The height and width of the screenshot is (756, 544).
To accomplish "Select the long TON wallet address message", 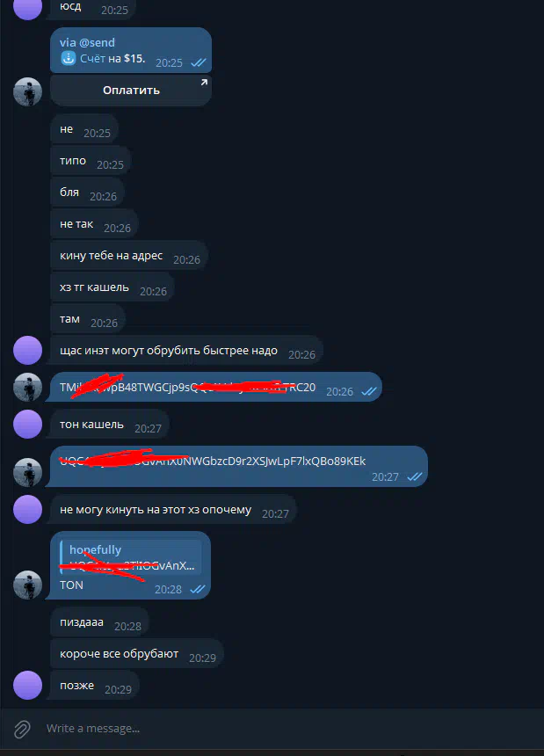I will [x=237, y=466].
